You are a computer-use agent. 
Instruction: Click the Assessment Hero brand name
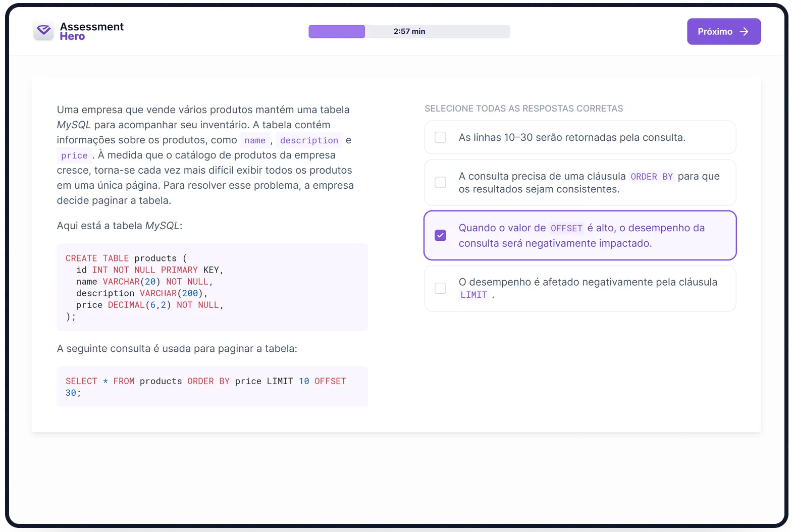91,31
